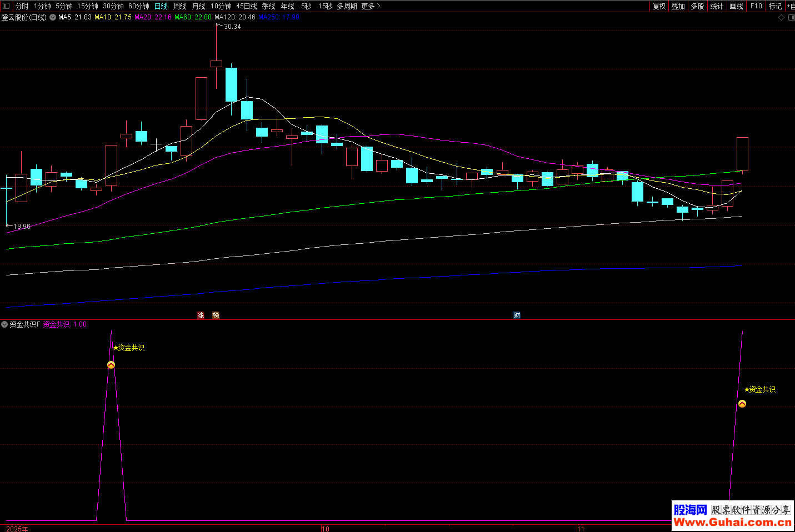Image resolution: width=795 pixels, height=532 pixels.
Task: Toggle the left panel icon at top-left
Action: tap(6, 6)
